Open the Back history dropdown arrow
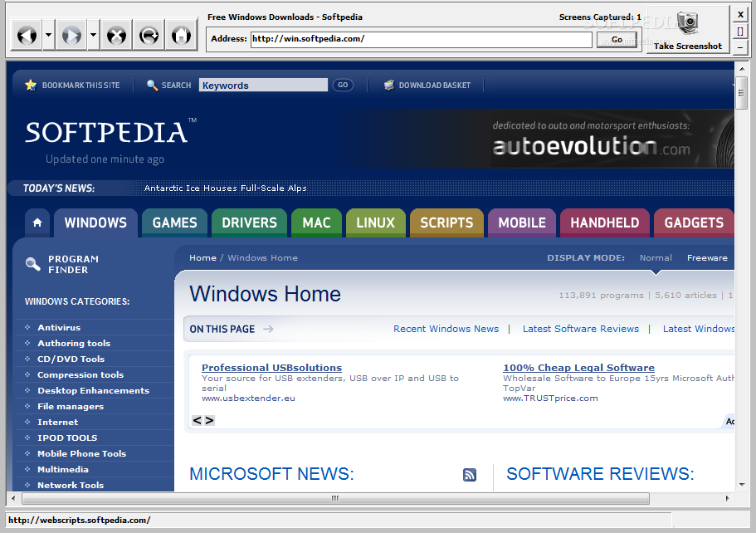 48,35
